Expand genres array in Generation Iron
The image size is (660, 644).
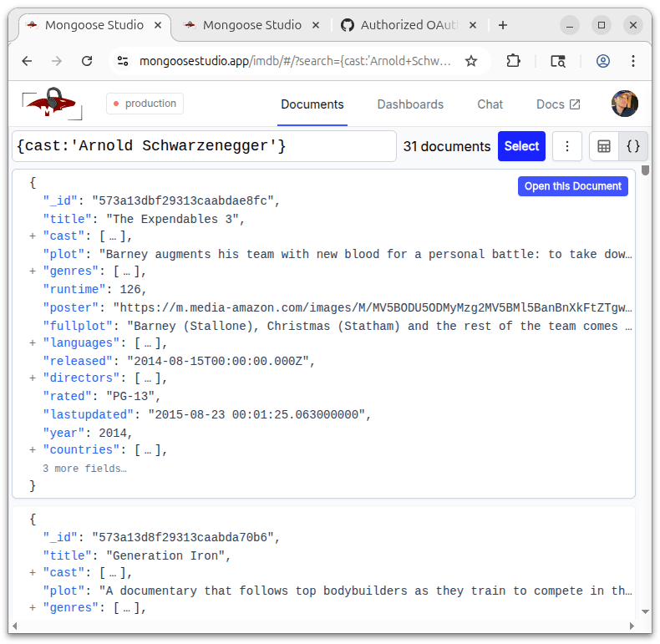tap(33, 608)
